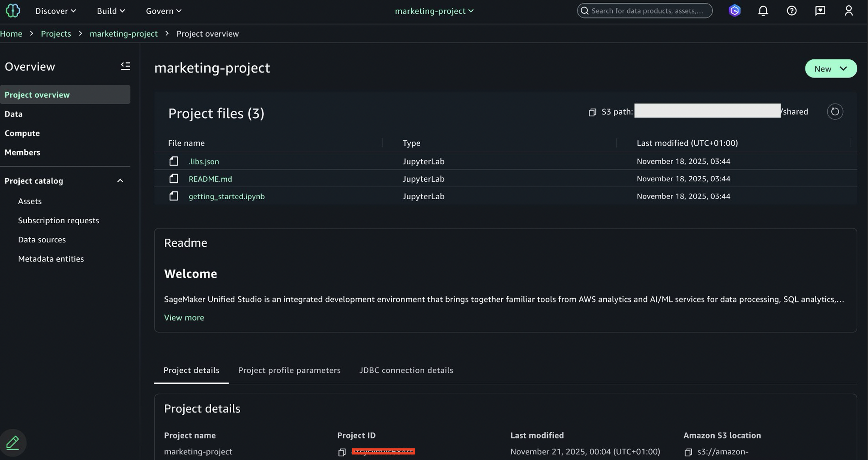Open the Build dropdown menu
Image resolution: width=868 pixels, height=460 pixels.
[111, 11]
